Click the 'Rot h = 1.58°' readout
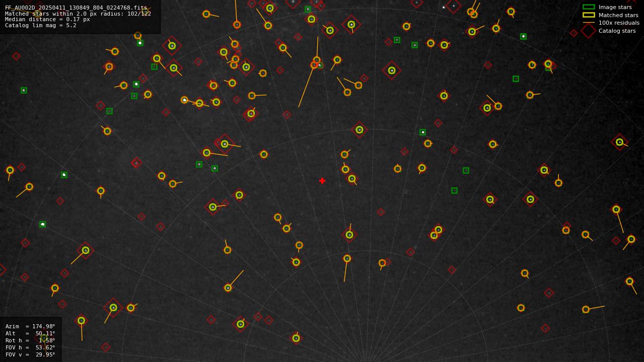 pos(30,340)
